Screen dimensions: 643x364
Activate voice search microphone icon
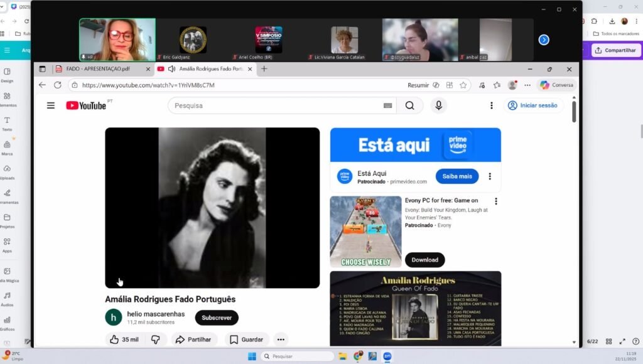tap(438, 106)
